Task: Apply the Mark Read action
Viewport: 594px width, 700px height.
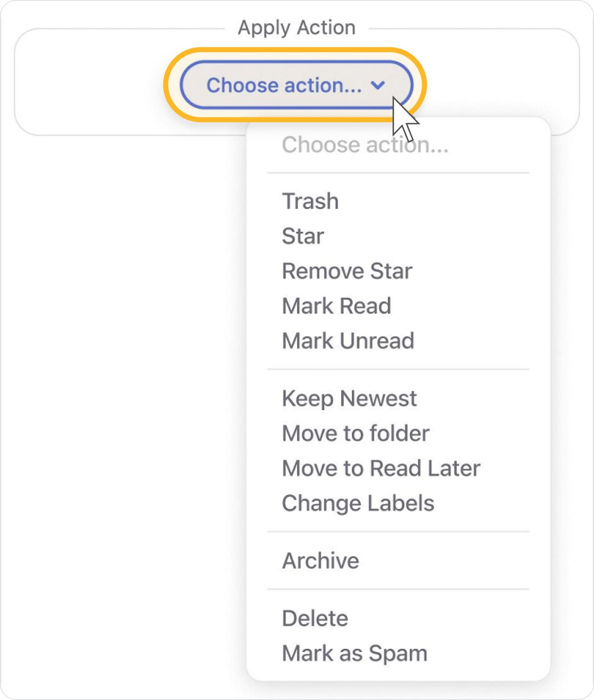Action: pyautogui.click(x=337, y=306)
